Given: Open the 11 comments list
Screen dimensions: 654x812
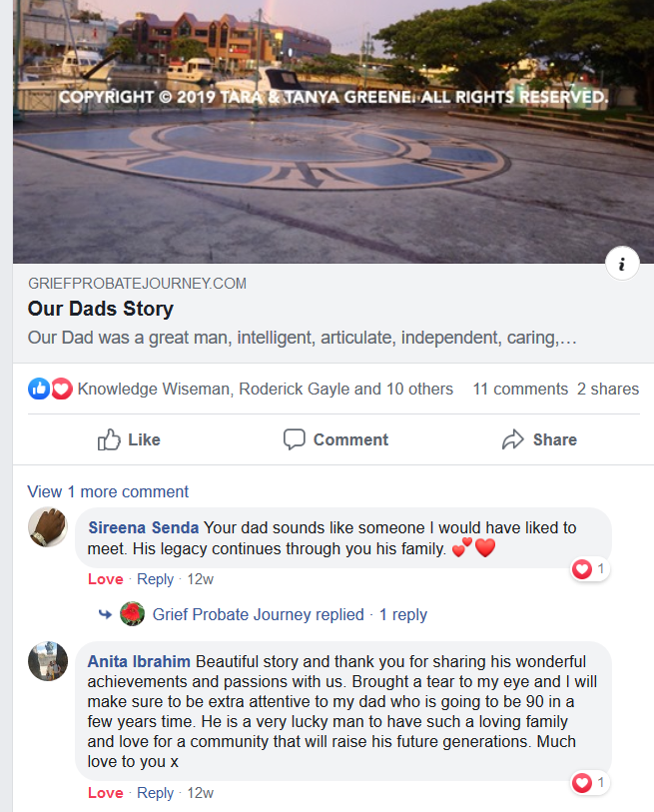Looking at the screenshot, I should pyautogui.click(x=520, y=389).
